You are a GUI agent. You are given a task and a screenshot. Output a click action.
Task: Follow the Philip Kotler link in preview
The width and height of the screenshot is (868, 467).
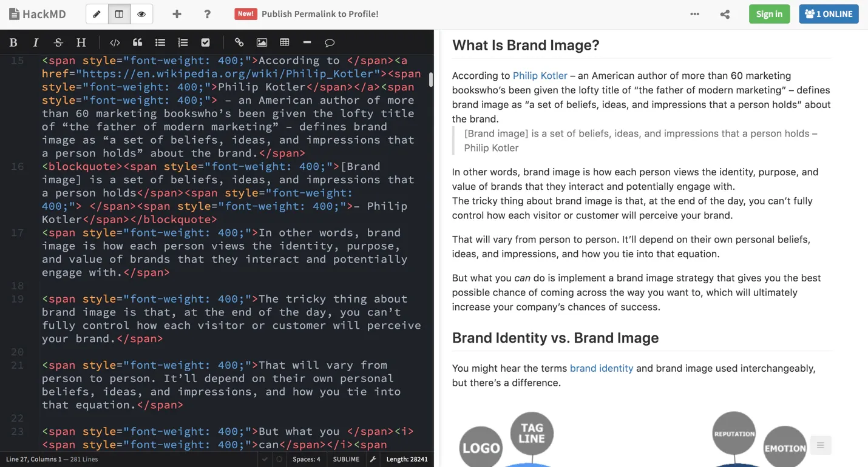[540, 76]
